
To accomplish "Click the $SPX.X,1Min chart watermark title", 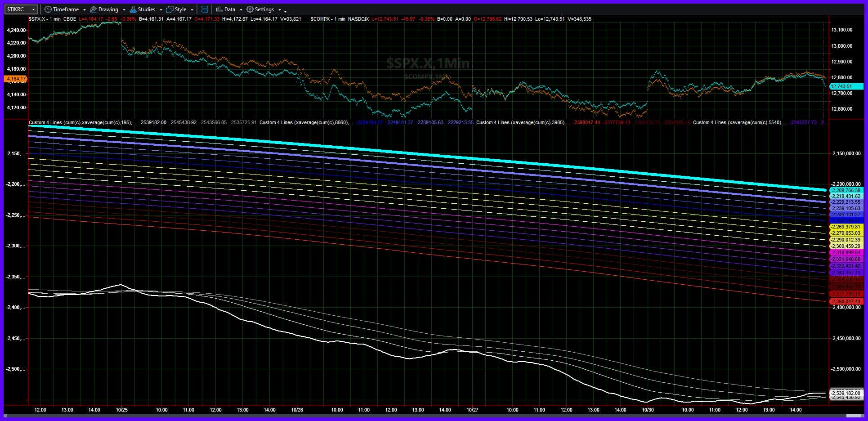I will point(428,63).
